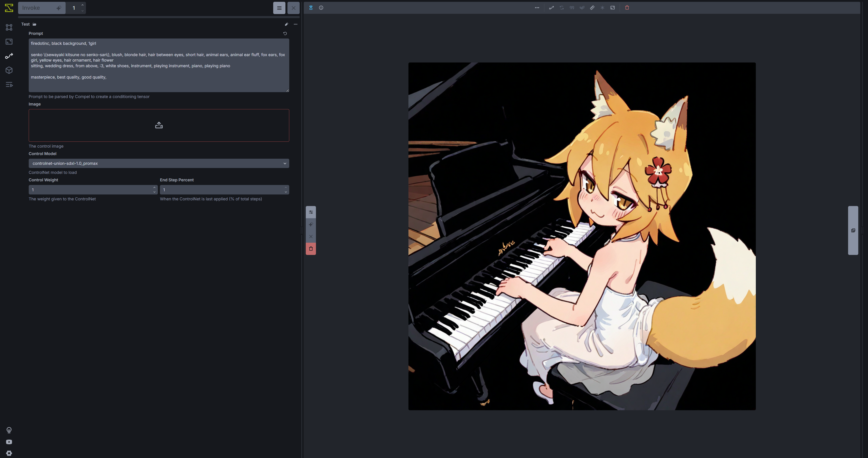This screenshot has height=458, width=868.
Task: Decrement the Control Weight value
Action: coord(154,192)
